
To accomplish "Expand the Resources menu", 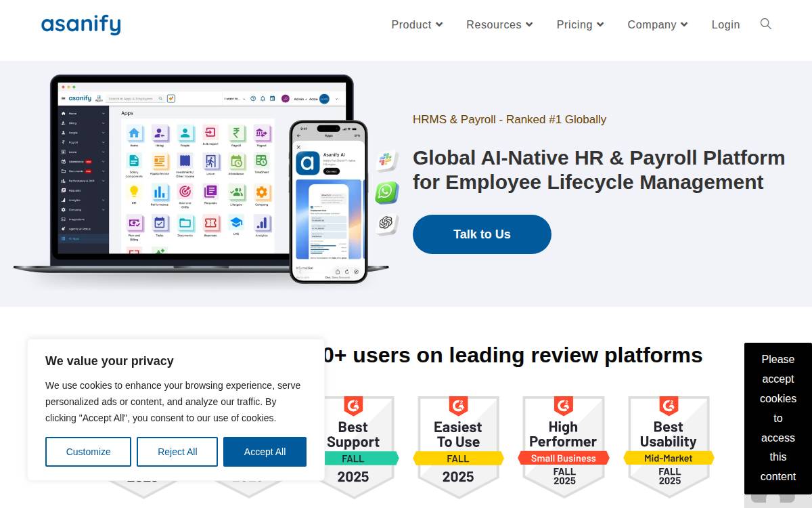I will pyautogui.click(x=499, y=24).
